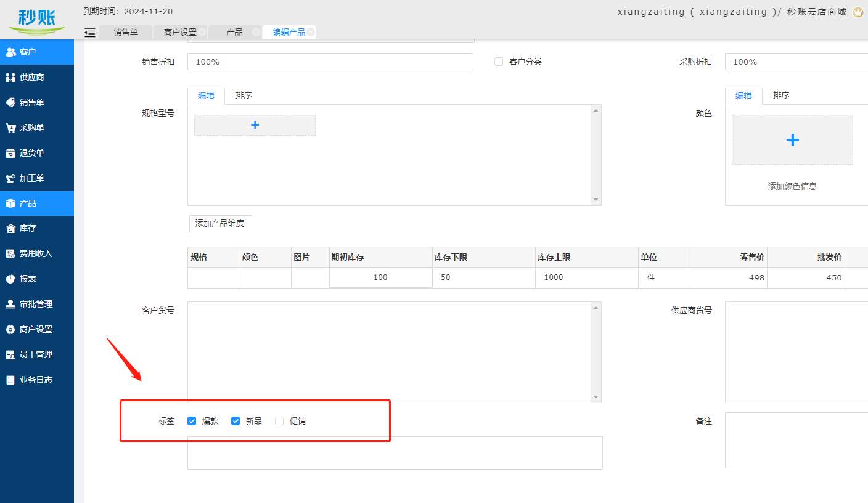Click the 费用收入 sidebar icon

tap(10, 254)
